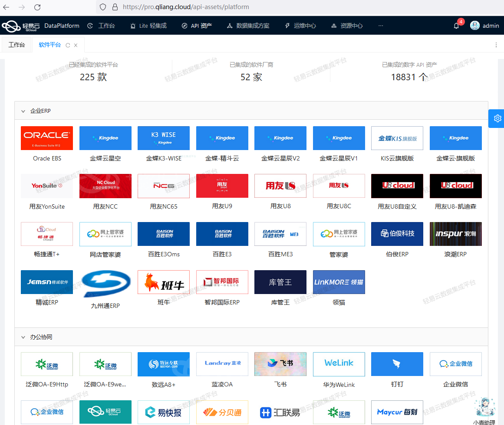Image resolution: width=504 pixels, height=425 pixels.
Task: Open the 用友U8C tile
Action: [339, 186]
